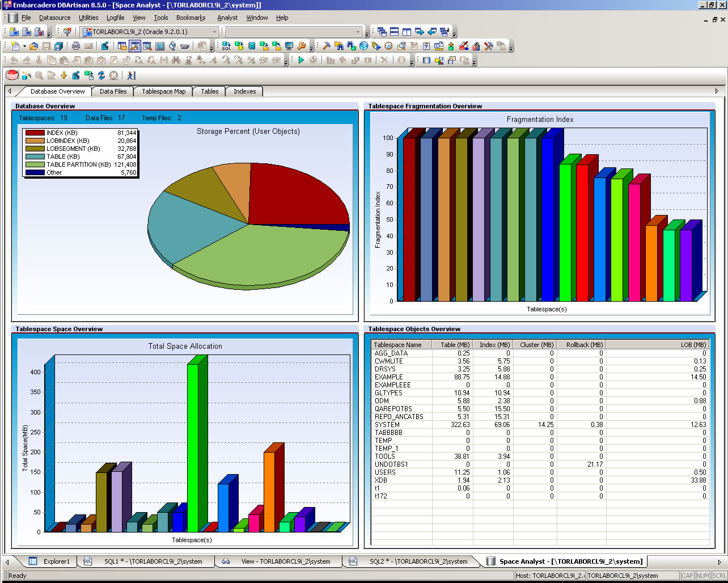Click the orange LOBINDEX (KB) legend swatch
The height and width of the screenshot is (583, 728).
click(x=35, y=141)
